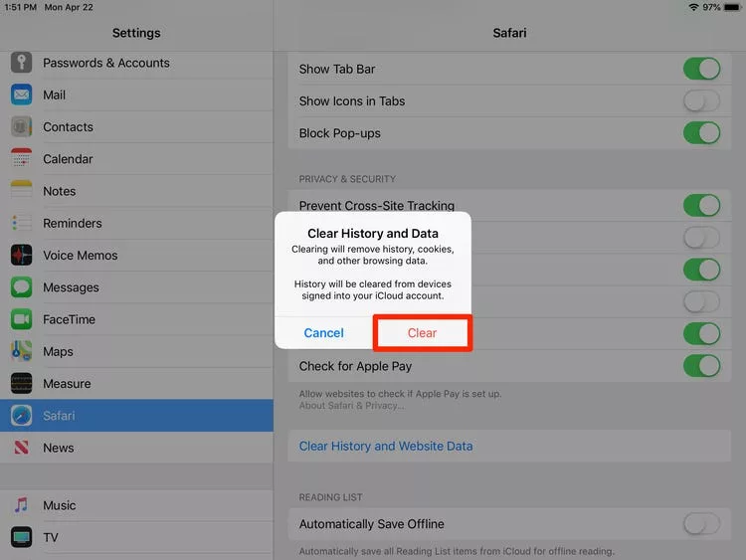Screen dimensions: 746x560
Task: Disable Block Pop-ups switch
Action: [702, 132]
